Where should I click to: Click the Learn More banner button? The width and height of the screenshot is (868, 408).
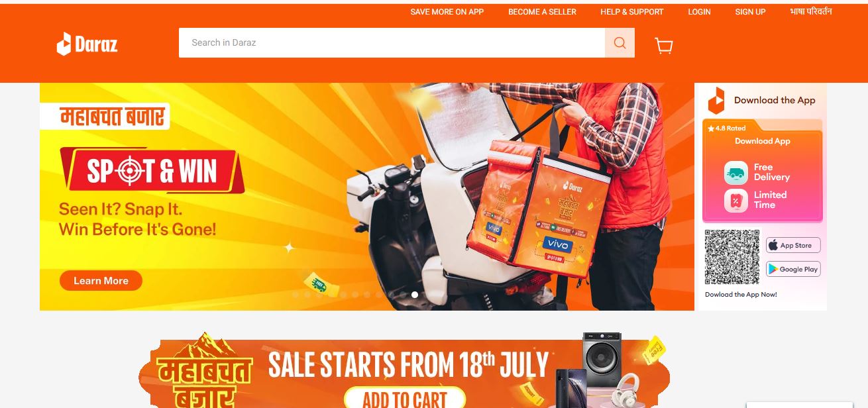tap(101, 281)
